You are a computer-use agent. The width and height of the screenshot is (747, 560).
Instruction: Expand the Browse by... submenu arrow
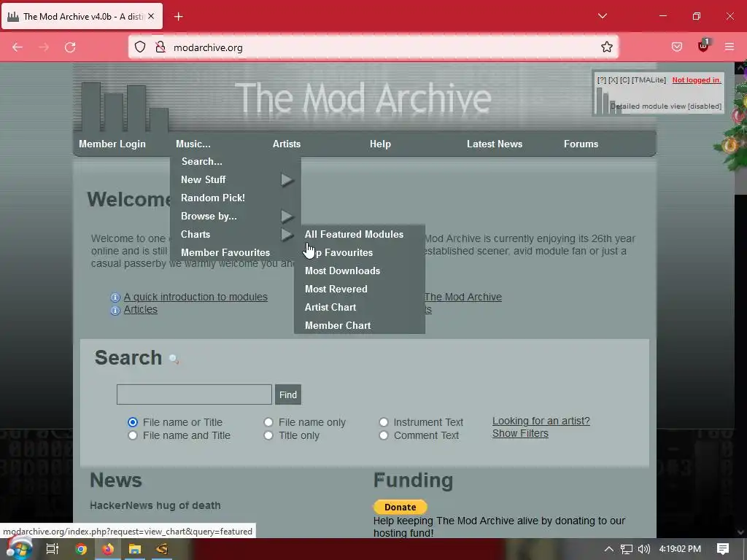[x=287, y=217]
